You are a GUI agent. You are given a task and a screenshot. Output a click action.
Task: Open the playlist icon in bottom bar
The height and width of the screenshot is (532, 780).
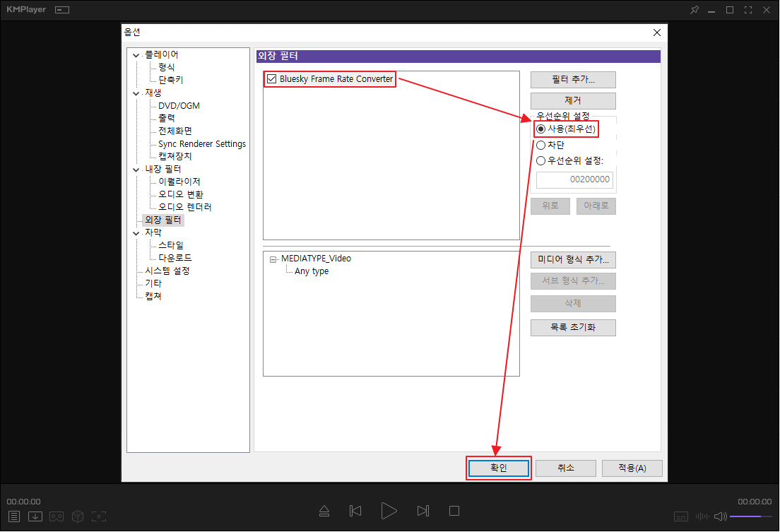(x=14, y=516)
